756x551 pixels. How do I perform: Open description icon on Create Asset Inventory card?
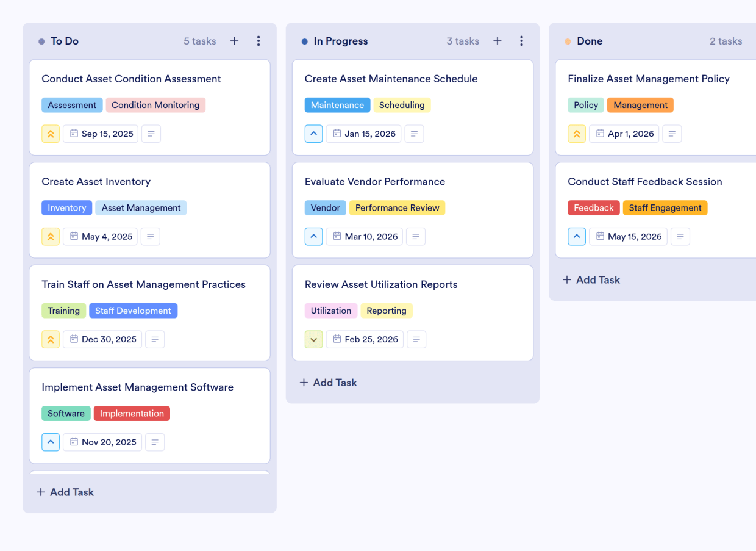[x=151, y=237]
